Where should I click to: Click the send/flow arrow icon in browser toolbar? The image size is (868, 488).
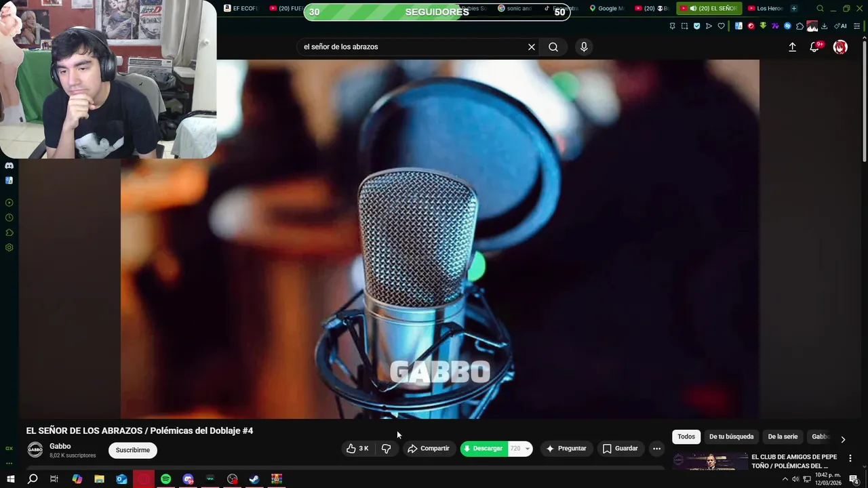coord(709,26)
